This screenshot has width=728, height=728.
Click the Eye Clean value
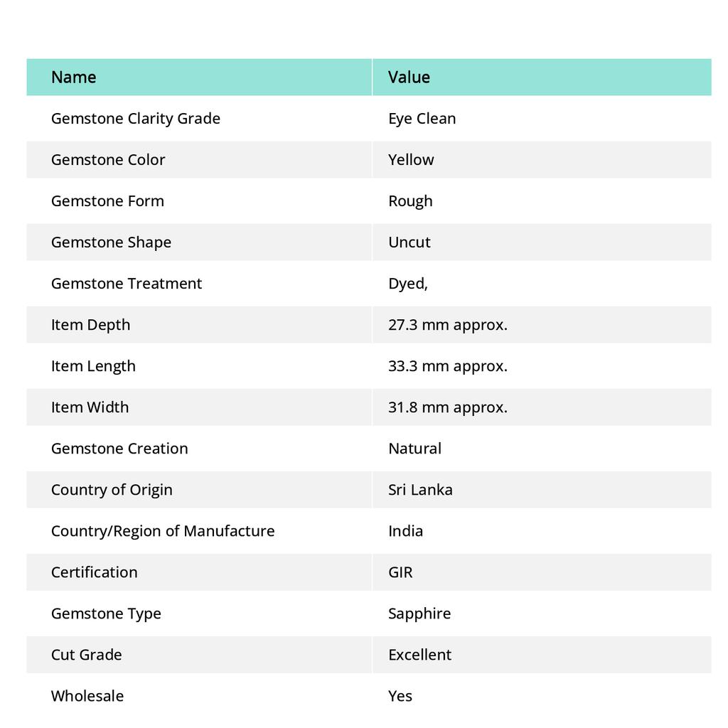(x=422, y=118)
